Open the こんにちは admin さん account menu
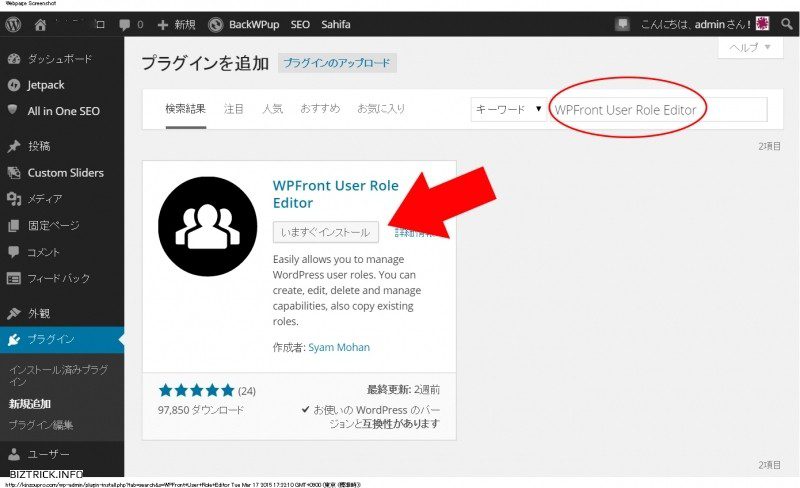Viewport: 800px width, 488px height. (x=704, y=24)
